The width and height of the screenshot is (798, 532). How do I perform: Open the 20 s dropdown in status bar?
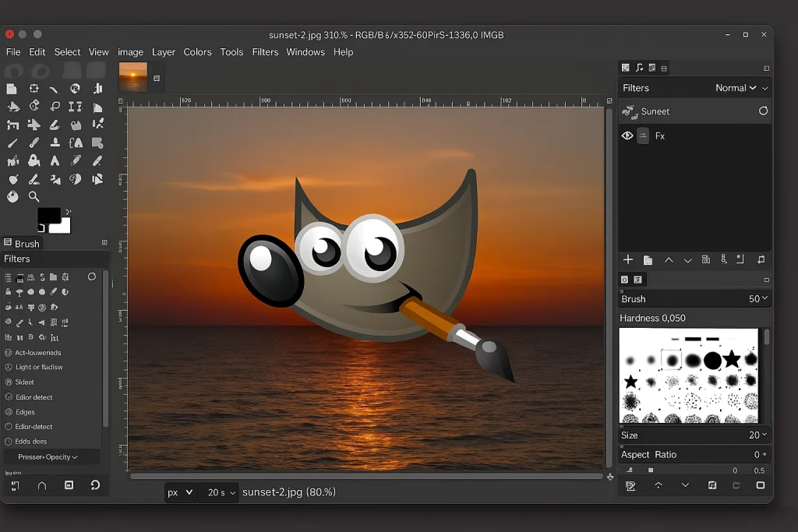(219, 492)
